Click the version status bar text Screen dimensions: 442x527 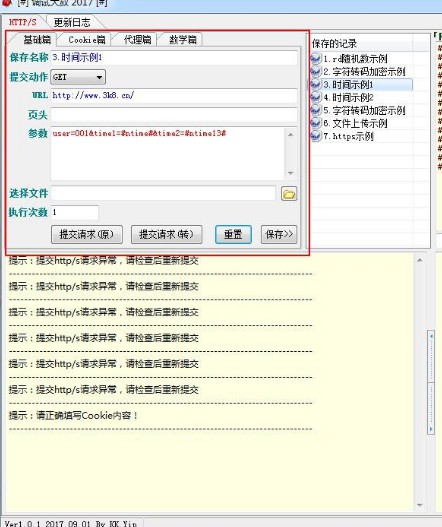(x=71, y=523)
